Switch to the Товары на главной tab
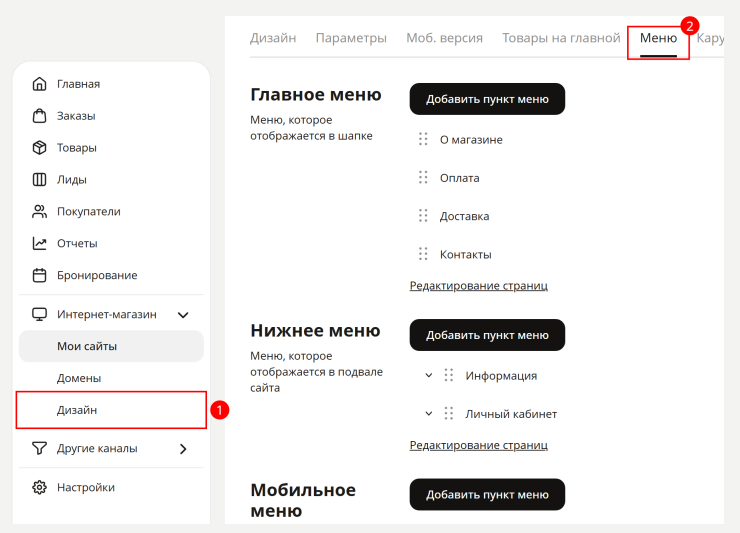This screenshot has width=740, height=533. pos(561,38)
